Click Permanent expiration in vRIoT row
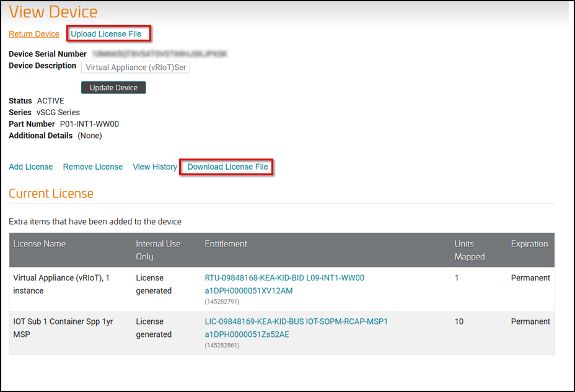Image resolution: width=575 pixels, height=392 pixels. pyautogui.click(x=530, y=277)
